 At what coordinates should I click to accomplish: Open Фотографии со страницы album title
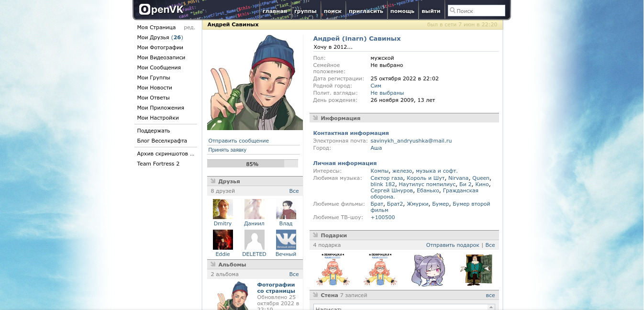tap(276, 288)
